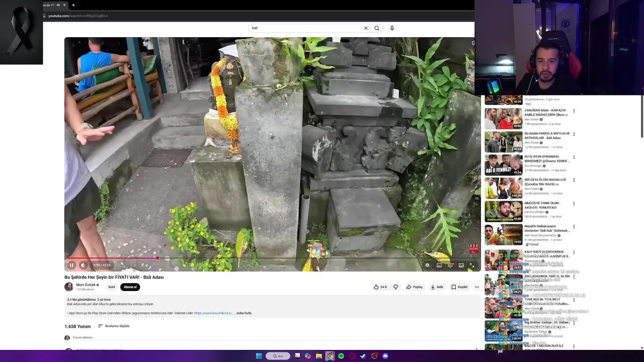Open ZANZİBAR Adası video thumbnail
The width and height of the screenshot is (644, 362).
tap(503, 119)
